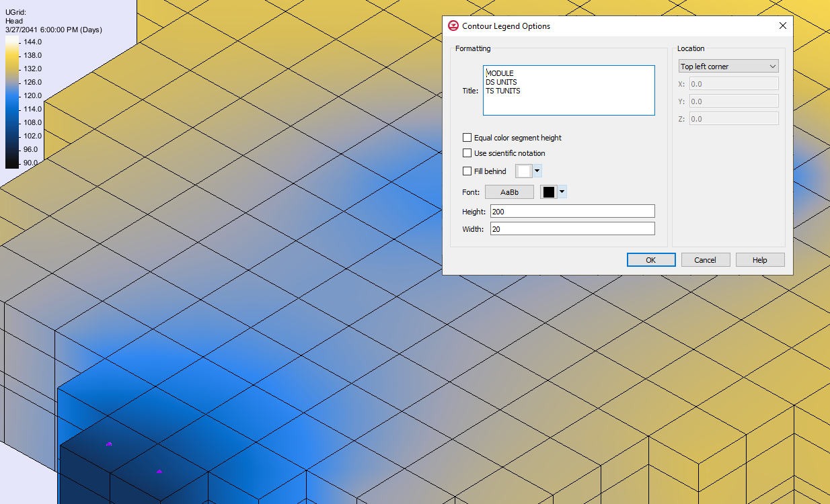Expand the Fill behind color dropdown arrow
Image resolution: width=830 pixels, height=504 pixels.
537,171
